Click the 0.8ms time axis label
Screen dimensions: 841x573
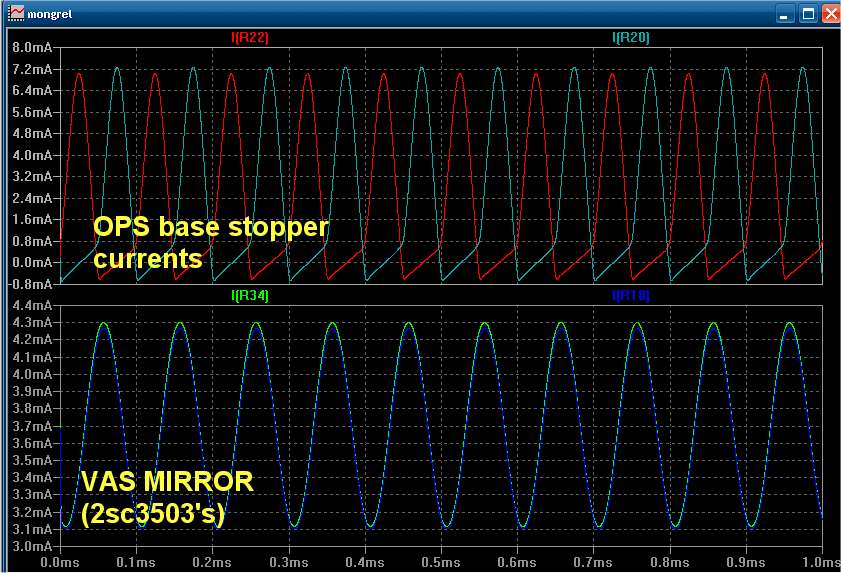pos(670,562)
